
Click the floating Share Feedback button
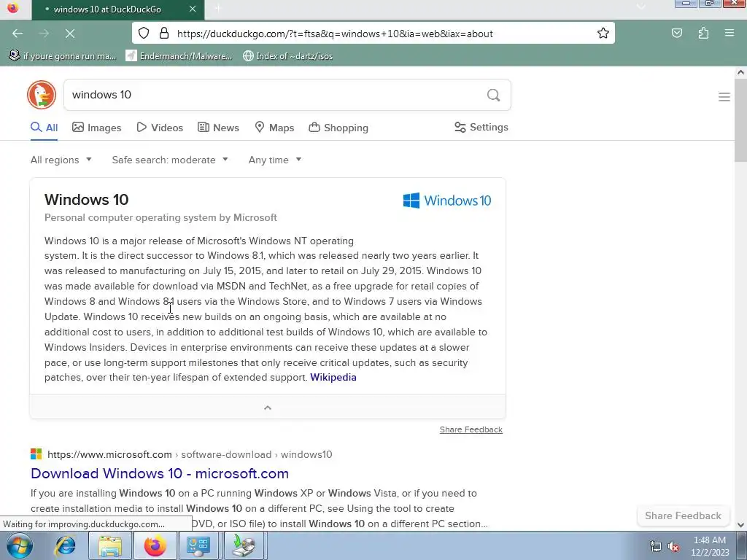[x=683, y=516]
